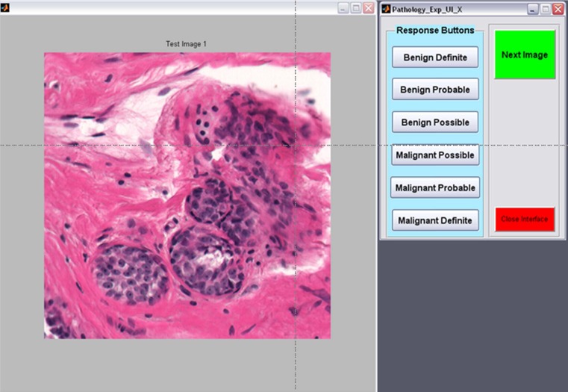This screenshot has width=568, height=392.
Task: Choose the Benign Probable response button
Action: 435,90
